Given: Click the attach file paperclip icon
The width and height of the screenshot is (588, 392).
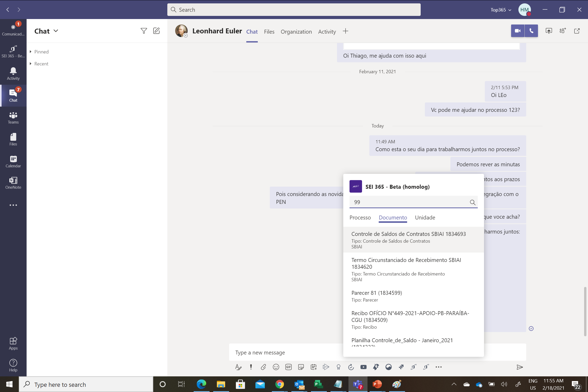Looking at the screenshot, I should click(x=263, y=367).
